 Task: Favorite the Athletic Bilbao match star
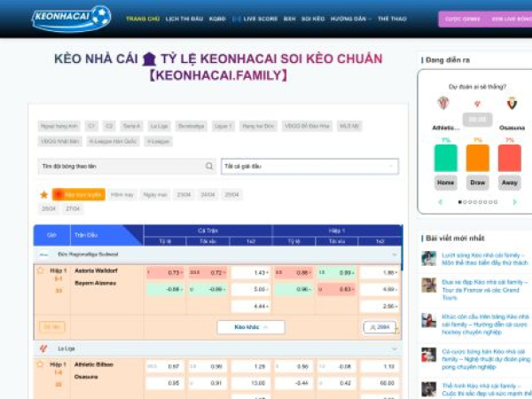pyautogui.click(x=41, y=364)
